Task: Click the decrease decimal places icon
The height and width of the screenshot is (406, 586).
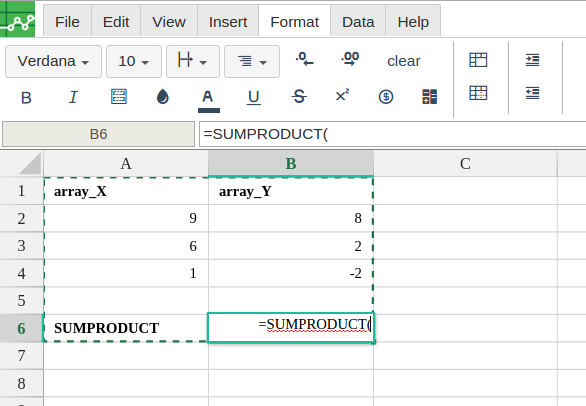Action: click(x=305, y=59)
